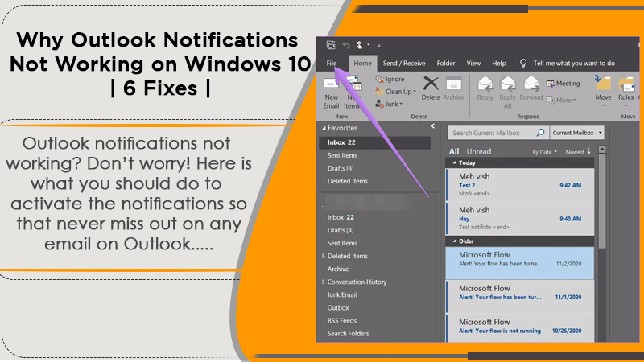Image resolution: width=644 pixels, height=362 pixels.
Task: Open the View ribbon tab
Action: (473, 64)
